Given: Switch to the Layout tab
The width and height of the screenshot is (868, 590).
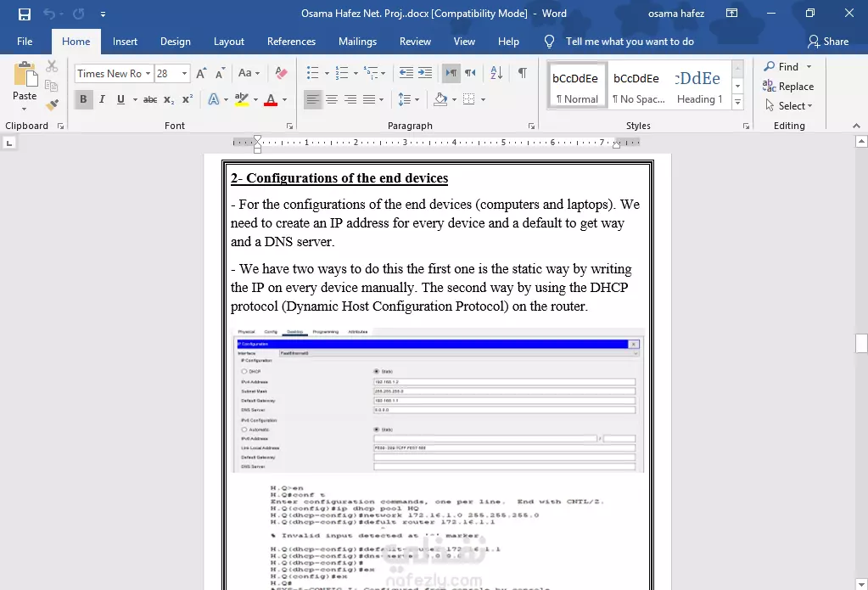Looking at the screenshot, I should pos(228,42).
